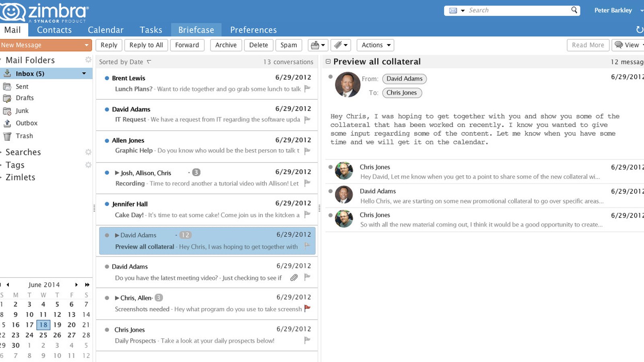Toggle read status dot on Allen Jones message
This screenshot has height=362, width=644.
[107, 141]
